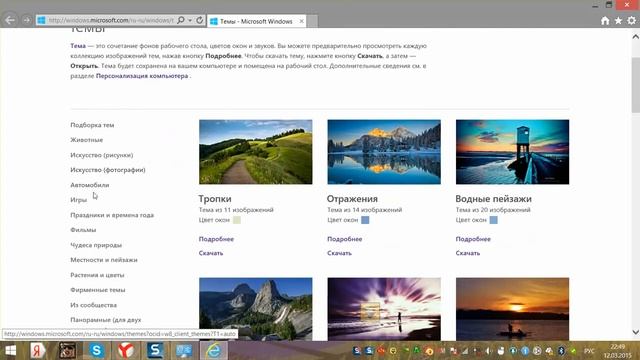Screen dimensions: 640x360
Task: Click Скачать under Отражения theme
Action: (340, 253)
